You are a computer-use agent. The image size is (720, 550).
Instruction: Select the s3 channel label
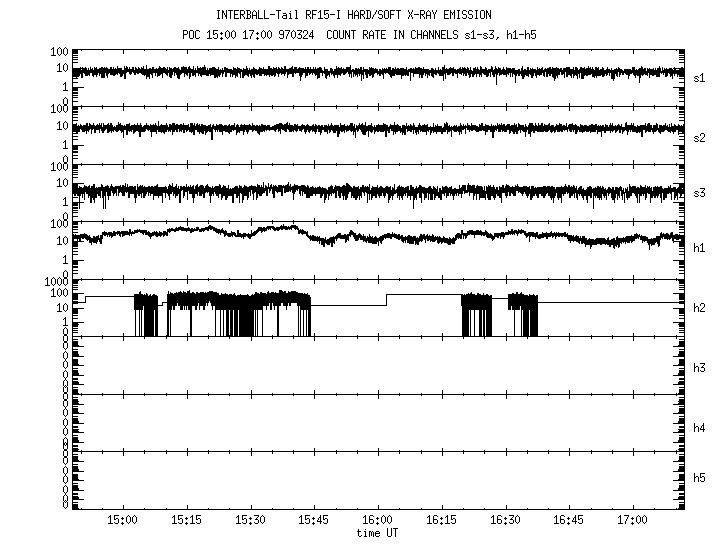click(700, 192)
